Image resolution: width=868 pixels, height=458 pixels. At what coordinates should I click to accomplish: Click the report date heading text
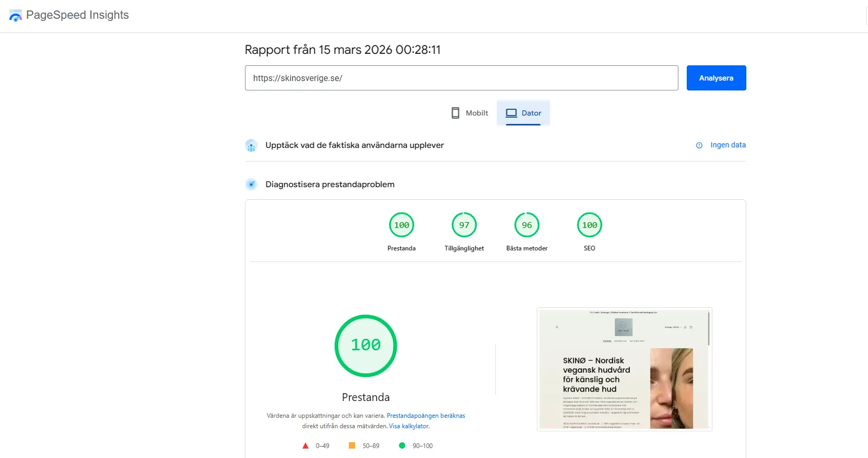point(343,50)
